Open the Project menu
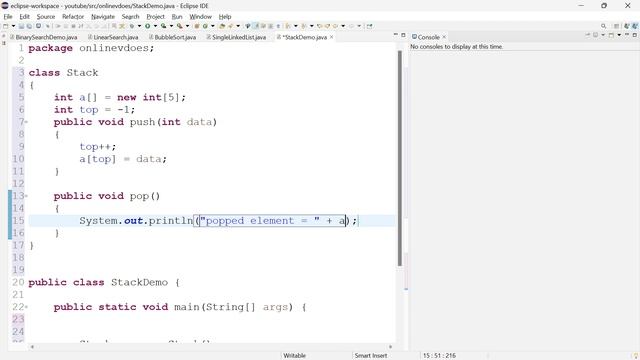 tap(155, 16)
